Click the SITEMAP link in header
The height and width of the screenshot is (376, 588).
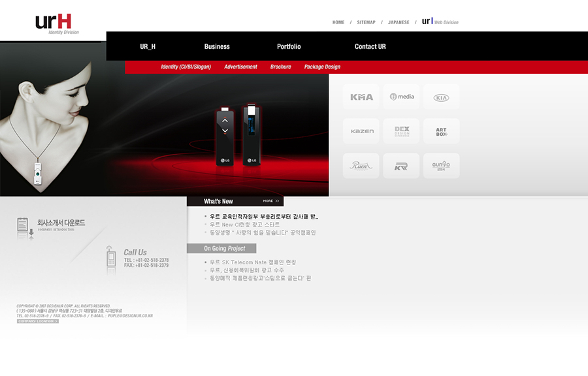click(x=366, y=22)
